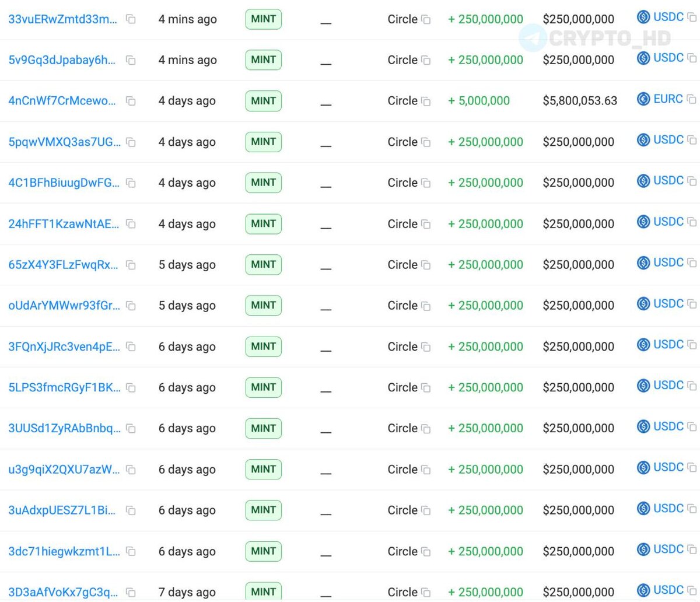The image size is (700, 602).
Task: Copy Circle address in 4nCnWf7CrMcewo row
Action: [426, 101]
